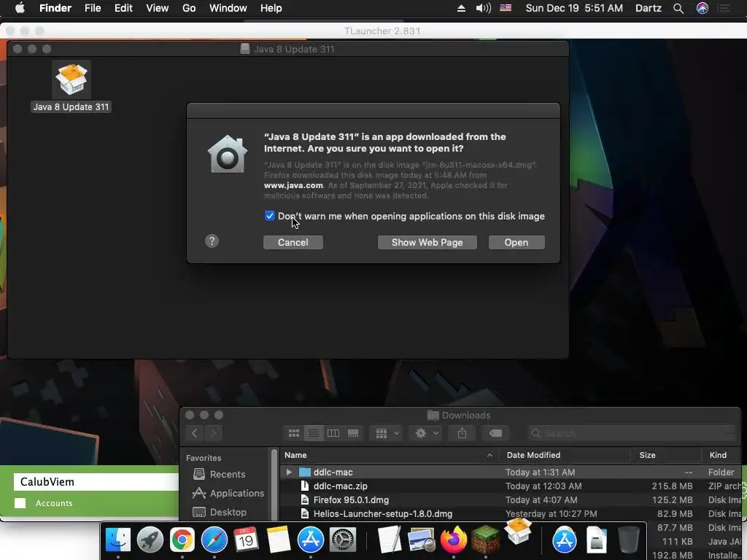747x560 pixels.
Task: Open Launchpad from the Dock
Action: 150,540
